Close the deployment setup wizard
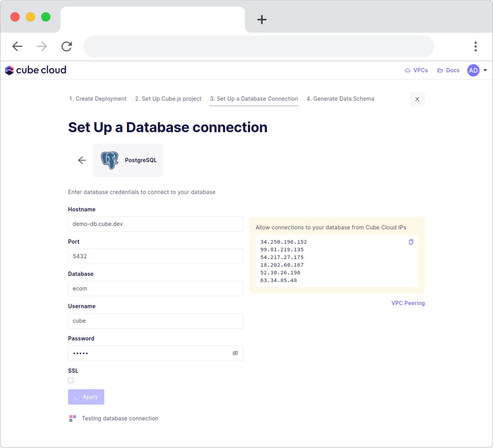The width and height of the screenshot is (493, 448). (x=417, y=99)
